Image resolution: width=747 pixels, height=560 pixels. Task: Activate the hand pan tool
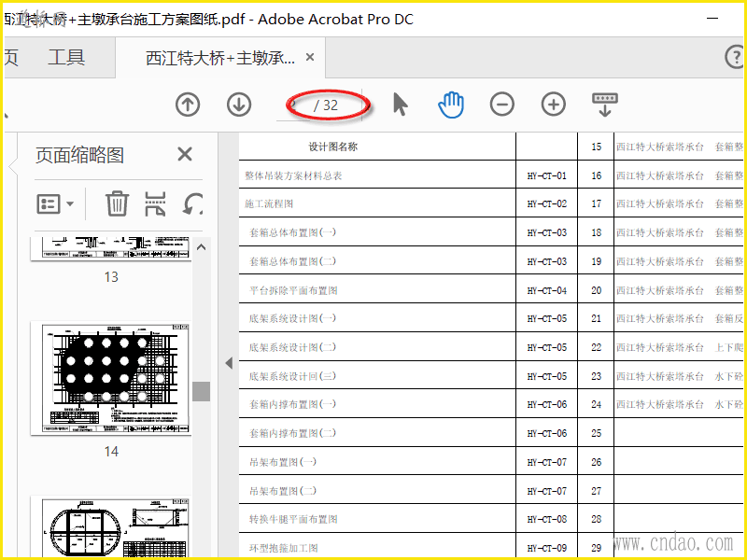451,105
